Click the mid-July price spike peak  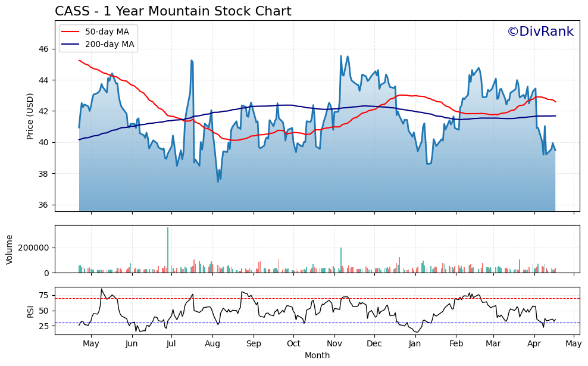click(x=192, y=61)
